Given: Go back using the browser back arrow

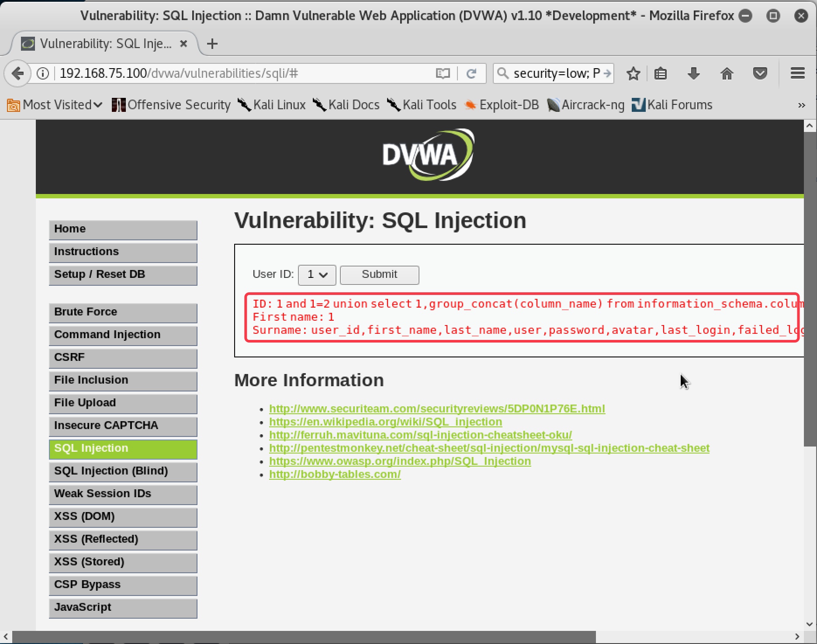Looking at the screenshot, I should click(x=17, y=73).
